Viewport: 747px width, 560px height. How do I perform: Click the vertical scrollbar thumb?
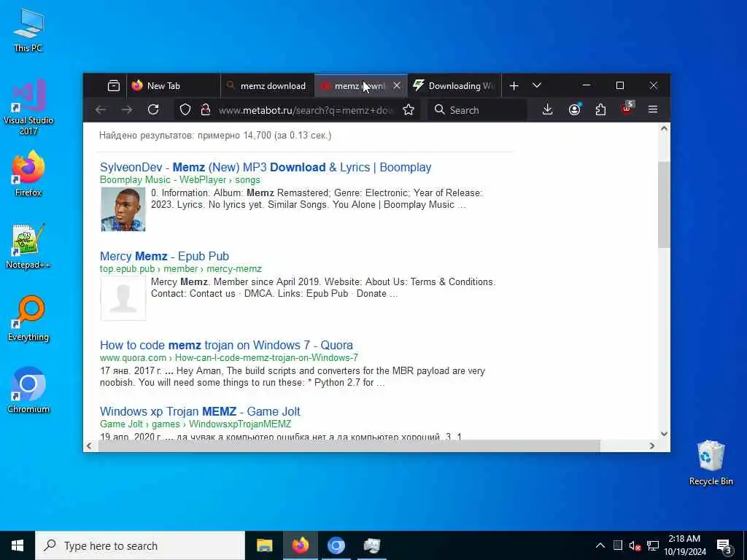664,205
